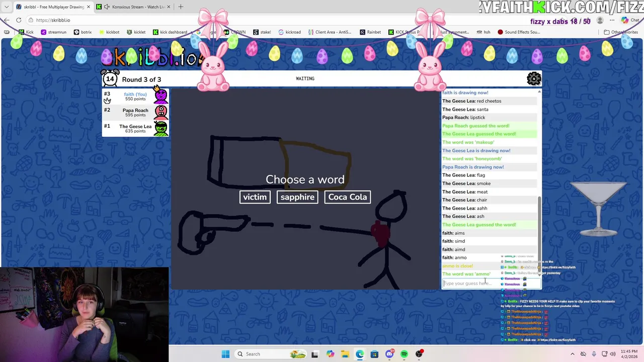Open Discord from the taskbar
This screenshot has width=644, height=362.
coord(389,354)
